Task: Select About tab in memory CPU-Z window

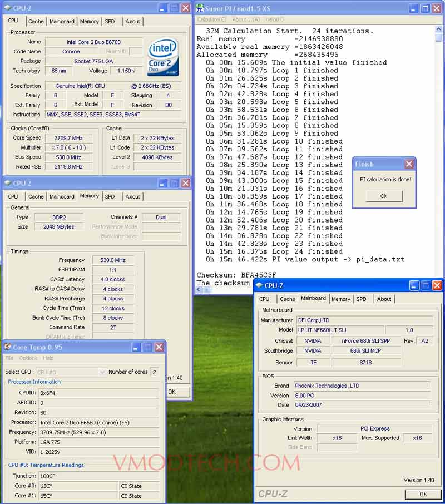Action: (x=132, y=197)
